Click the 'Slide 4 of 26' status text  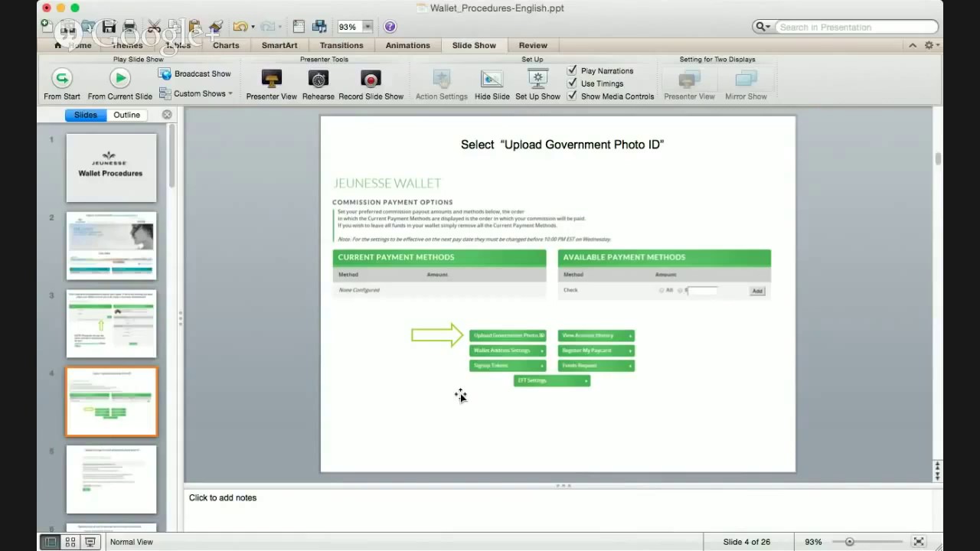[x=746, y=542]
